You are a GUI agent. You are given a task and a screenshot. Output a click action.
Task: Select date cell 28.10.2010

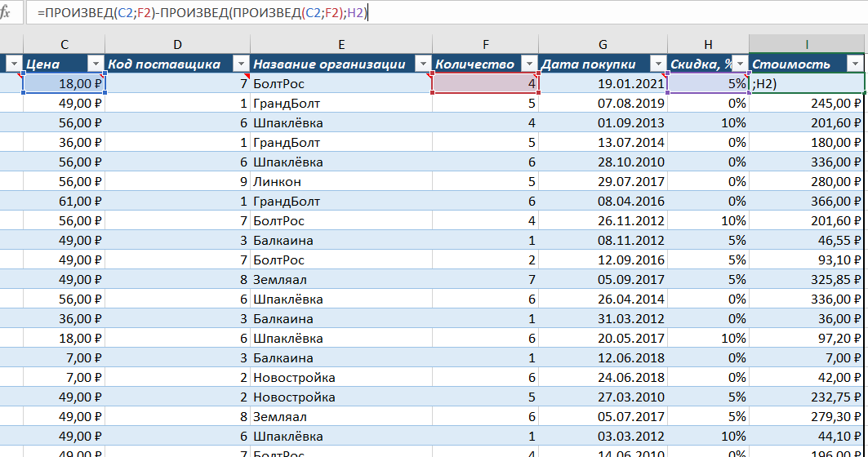point(603,162)
